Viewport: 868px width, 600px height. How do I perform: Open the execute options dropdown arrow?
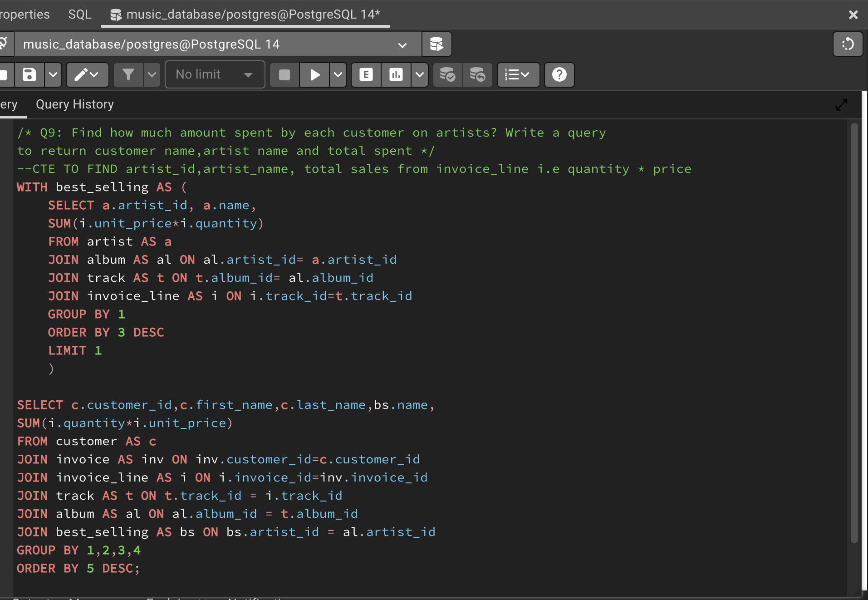(x=338, y=74)
